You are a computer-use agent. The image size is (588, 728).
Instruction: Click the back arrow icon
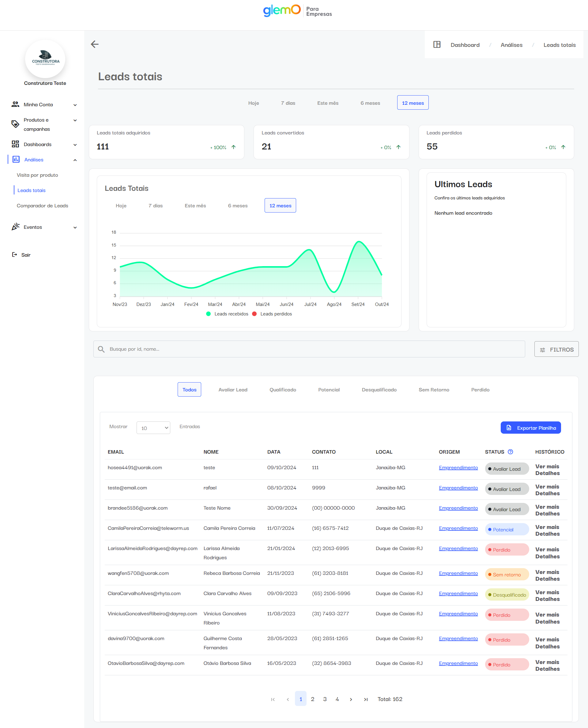(x=95, y=44)
